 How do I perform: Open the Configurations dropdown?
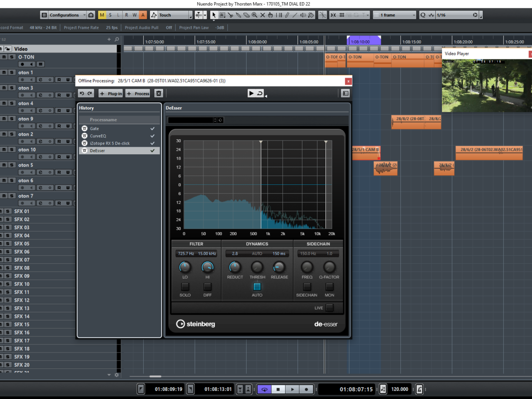pyautogui.click(x=64, y=15)
